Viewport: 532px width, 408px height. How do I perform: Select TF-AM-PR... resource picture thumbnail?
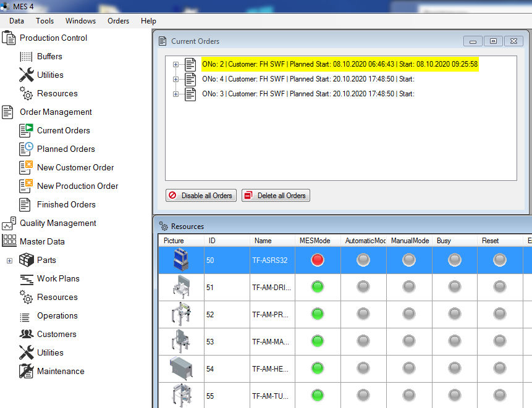tap(181, 314)
